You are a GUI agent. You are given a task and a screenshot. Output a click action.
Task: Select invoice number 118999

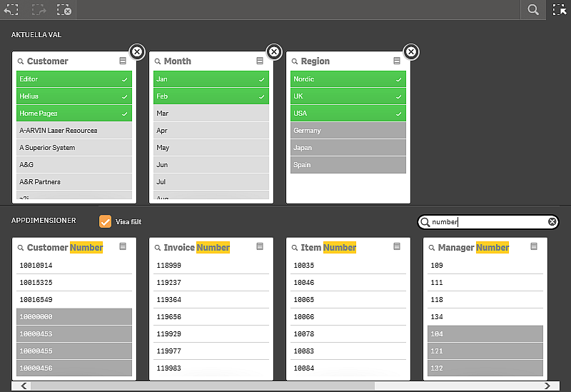click(211, 265)
